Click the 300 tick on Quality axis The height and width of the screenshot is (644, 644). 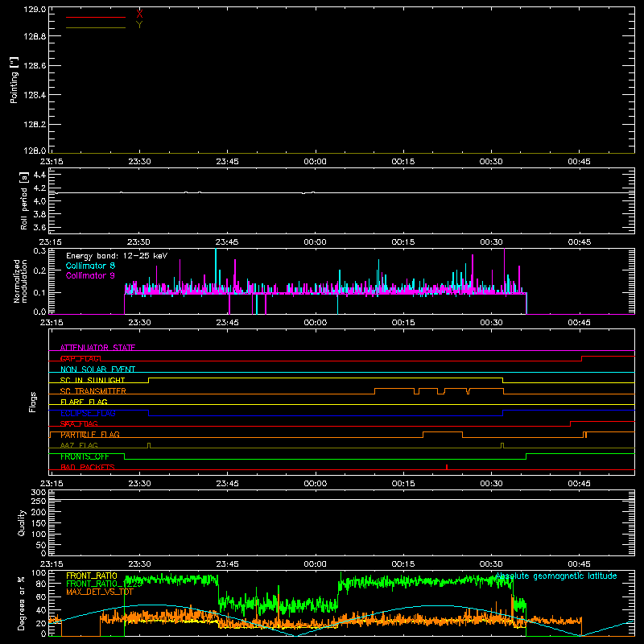click(39, 493)
